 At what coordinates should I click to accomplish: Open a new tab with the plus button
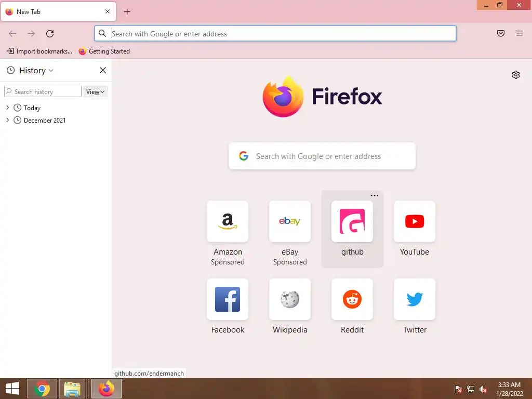(x=127, y=12)
